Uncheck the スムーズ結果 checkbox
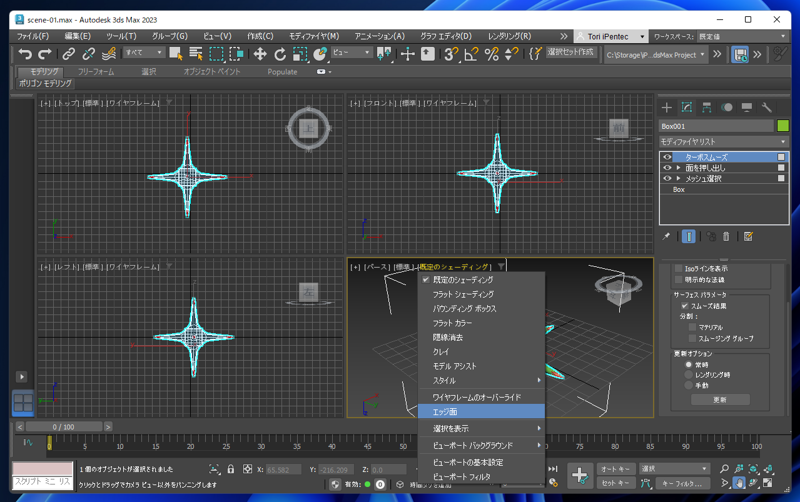Screen dimensions: 800x502 pos(685,306)
